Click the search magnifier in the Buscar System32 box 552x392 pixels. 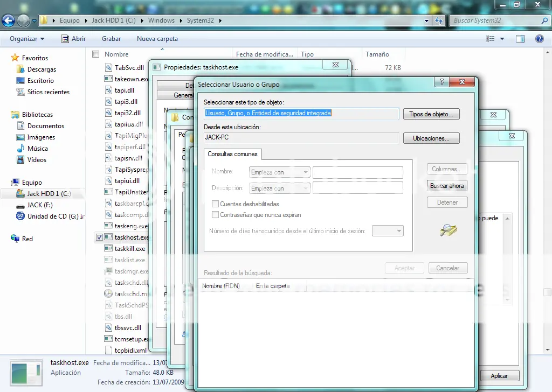(x=544, y=20)
